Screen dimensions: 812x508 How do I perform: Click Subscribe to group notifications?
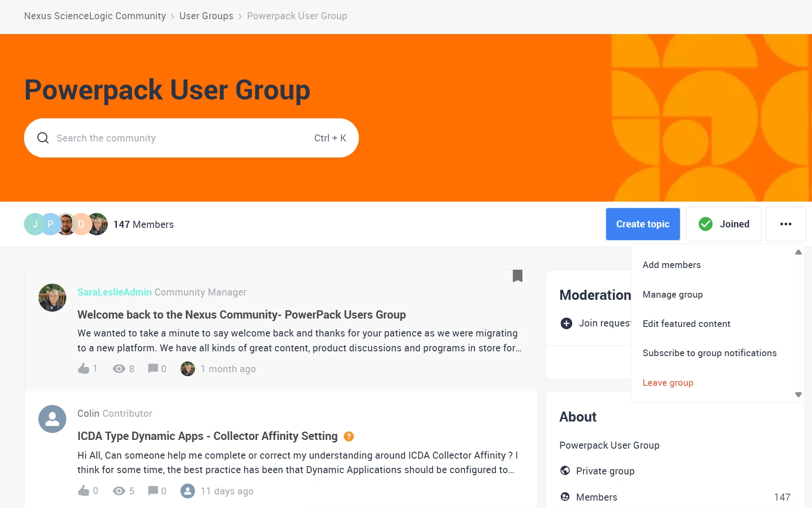point(710,353)
